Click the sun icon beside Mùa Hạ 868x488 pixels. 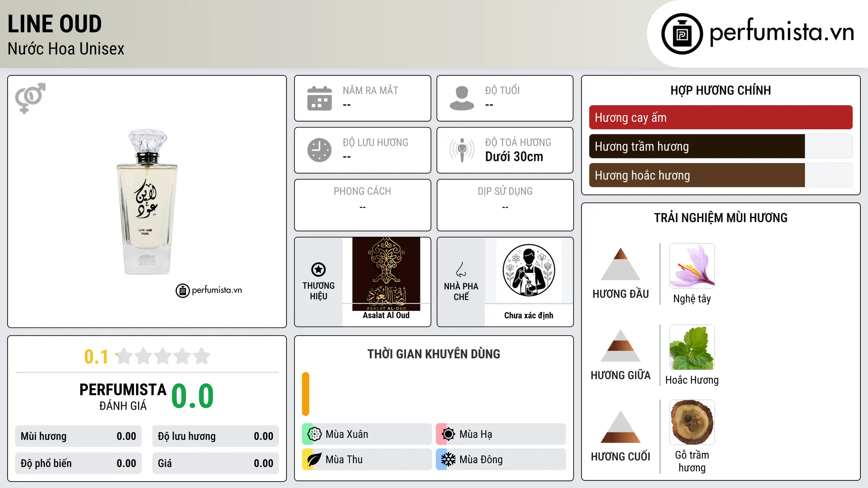click(x=448, y=434)
